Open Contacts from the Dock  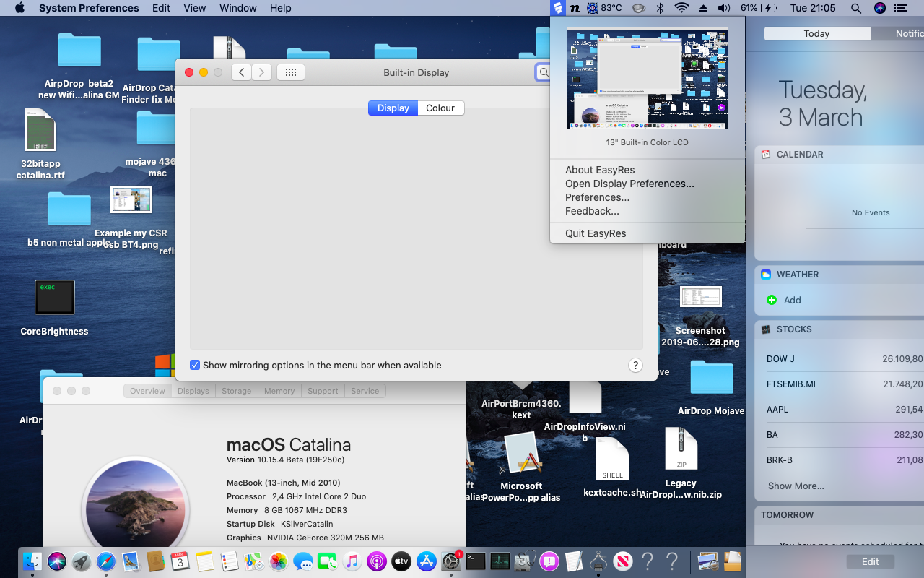(x=155, y=561)
